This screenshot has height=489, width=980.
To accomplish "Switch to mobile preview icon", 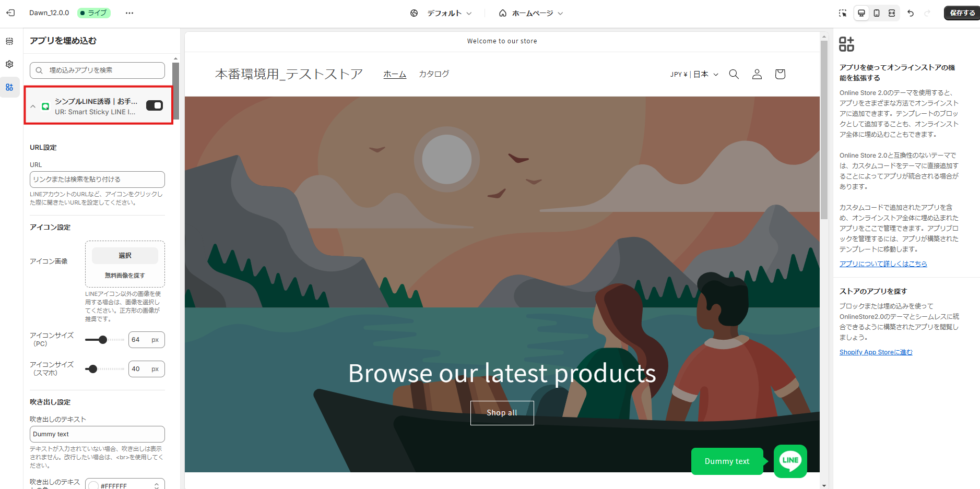I will click(x=877, y=13).
